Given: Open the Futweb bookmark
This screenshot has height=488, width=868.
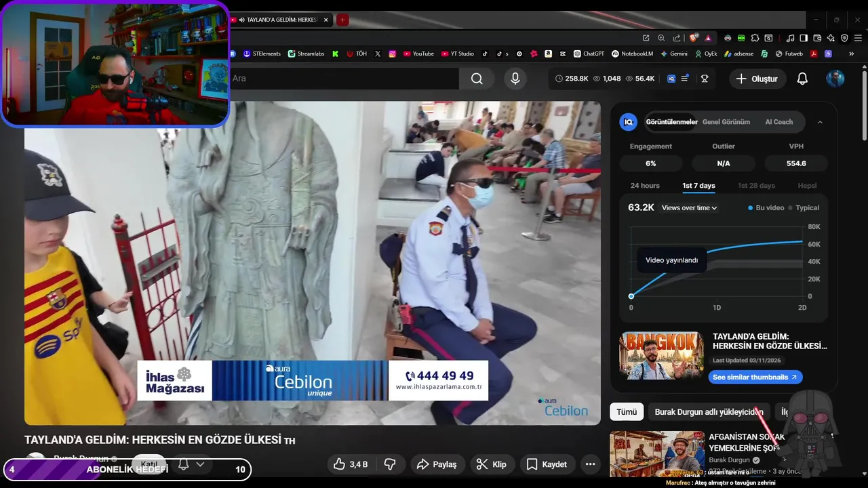Looking at the screenshot, I should point(789,54).
